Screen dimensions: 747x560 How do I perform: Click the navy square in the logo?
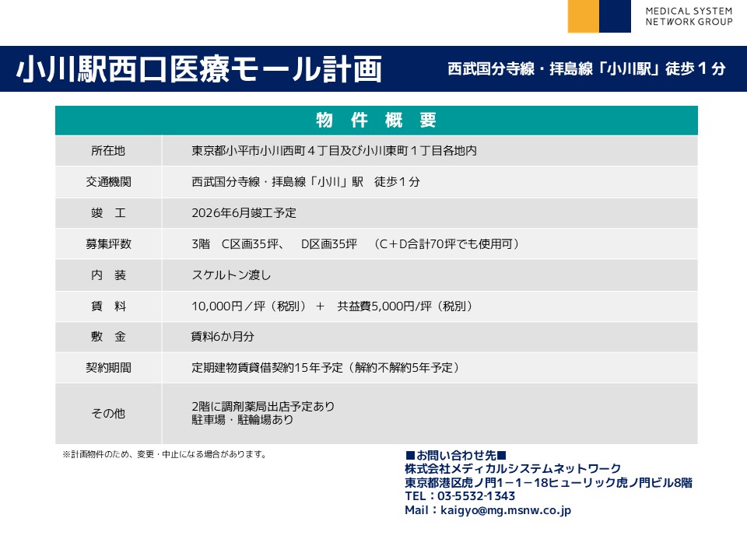(x=615, y=16)
